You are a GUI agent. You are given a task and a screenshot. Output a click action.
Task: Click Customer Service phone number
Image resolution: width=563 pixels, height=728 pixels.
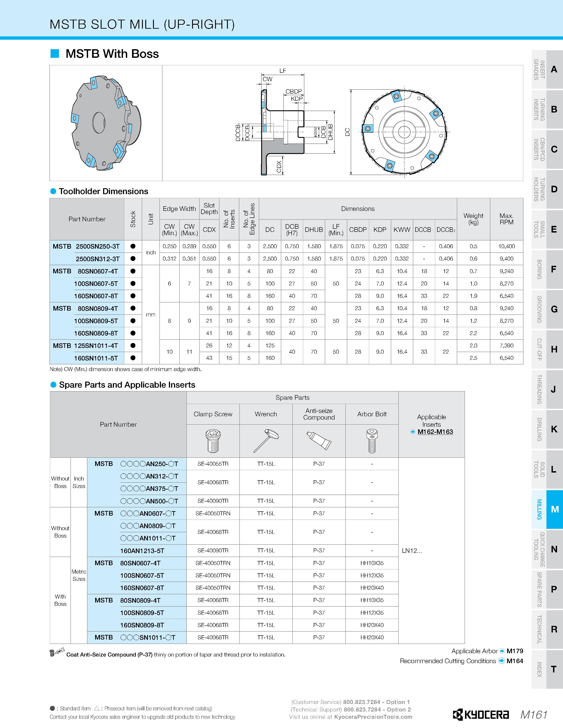click(x=362, y=702)
